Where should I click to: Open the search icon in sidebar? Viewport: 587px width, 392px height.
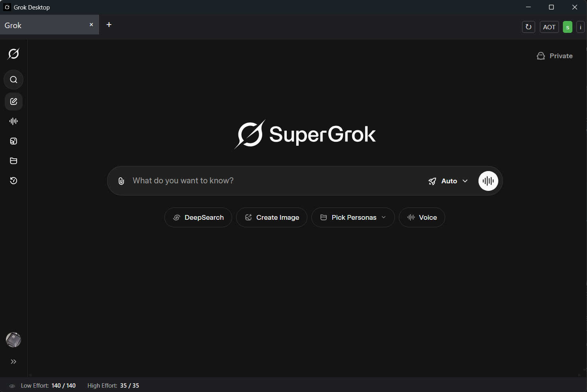click(13, 80)
